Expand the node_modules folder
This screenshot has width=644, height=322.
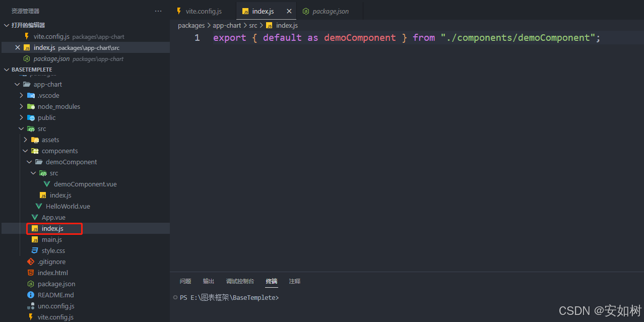(22, 106)
